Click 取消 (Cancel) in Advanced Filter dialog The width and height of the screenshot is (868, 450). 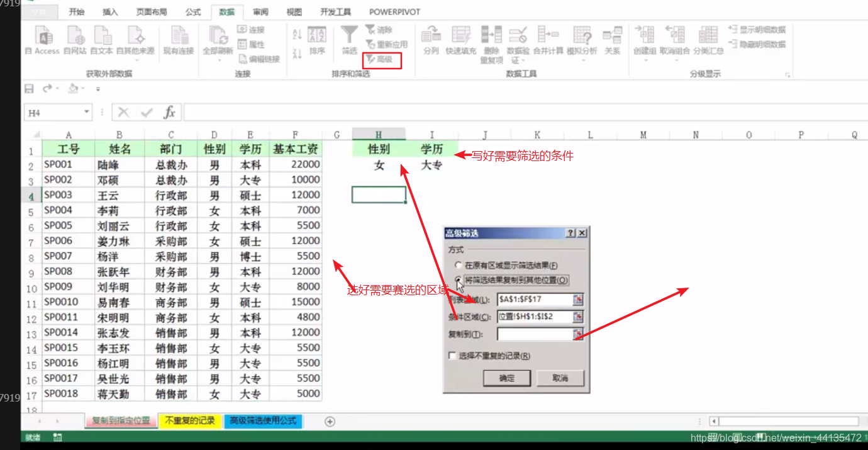coord(560,378)
